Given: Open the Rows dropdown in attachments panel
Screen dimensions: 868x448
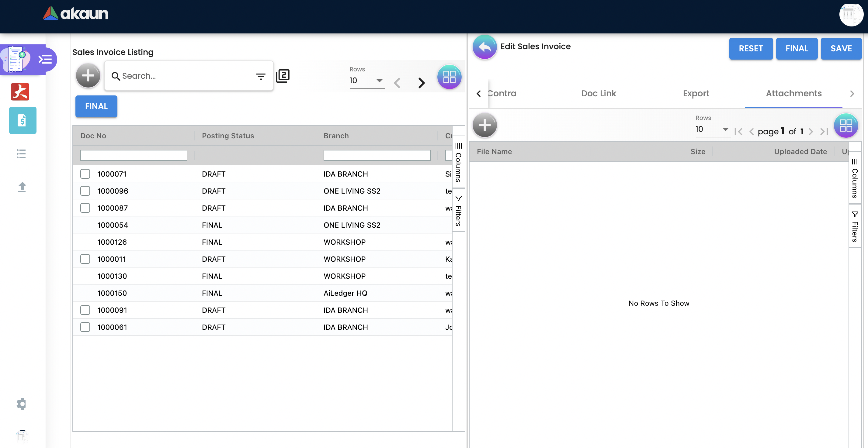Looking at the screenshot, I should [x=712, y=129].
